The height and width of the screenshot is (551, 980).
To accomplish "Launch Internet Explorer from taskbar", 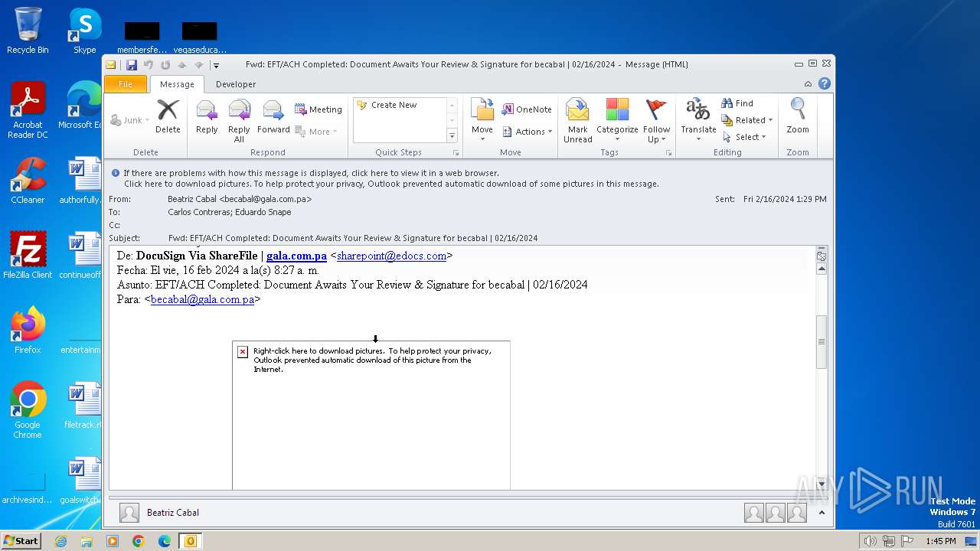I will click(x=60, y=541).
